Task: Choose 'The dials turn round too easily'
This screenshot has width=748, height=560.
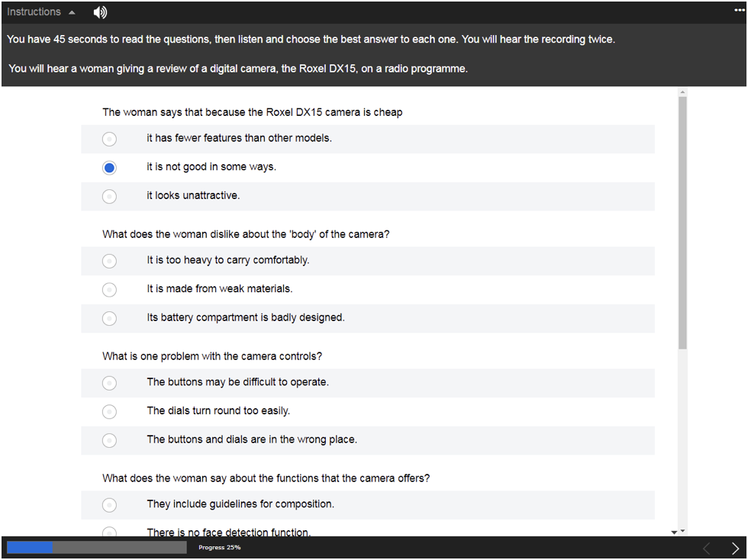Action: (110, 411)
